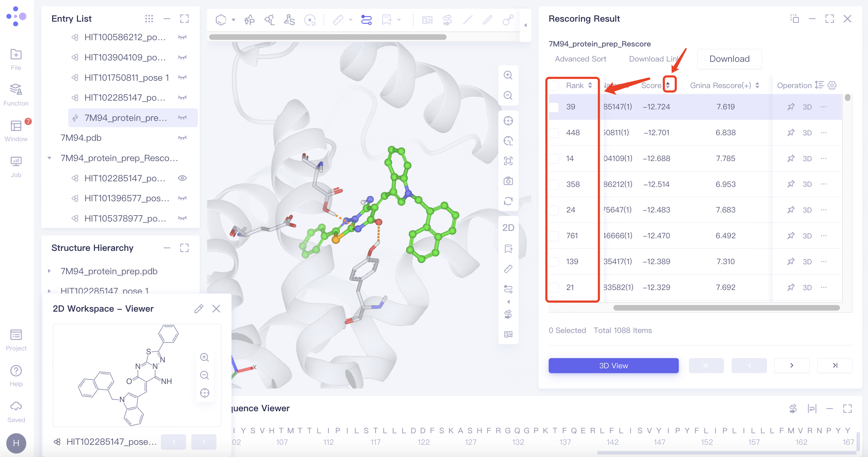
Task: Select the protein display style tool
Action: (250, 20)
